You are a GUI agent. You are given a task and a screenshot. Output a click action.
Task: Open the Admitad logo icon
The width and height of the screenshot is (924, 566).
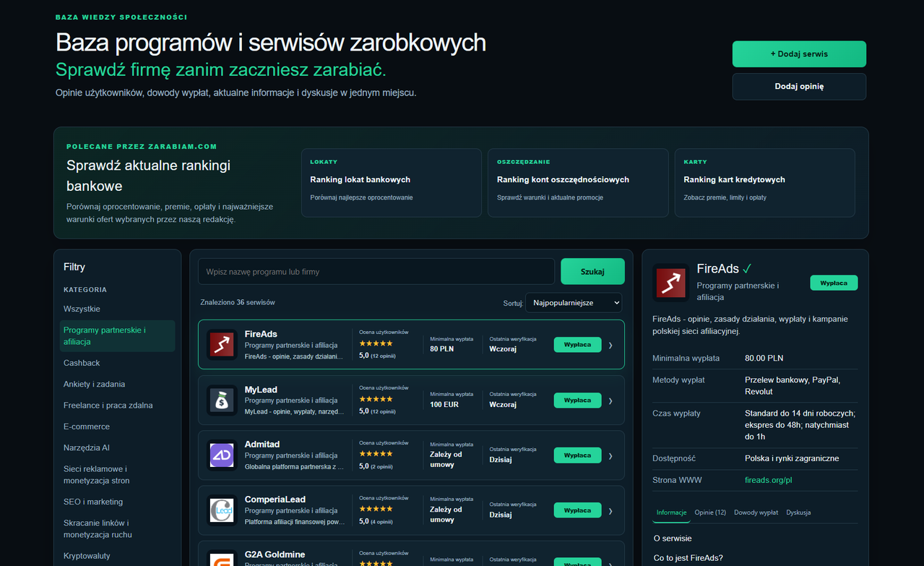pyautogui.click(x=222, y=455)
